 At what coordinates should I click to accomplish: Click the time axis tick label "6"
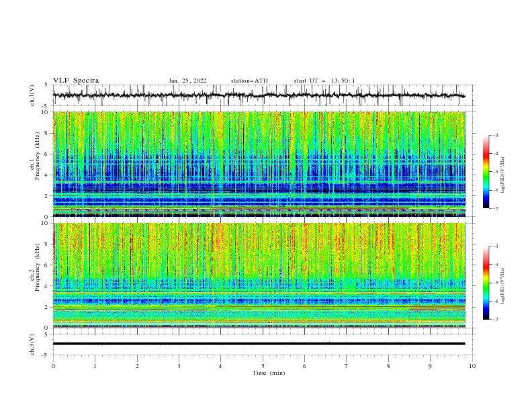point(304,366)
